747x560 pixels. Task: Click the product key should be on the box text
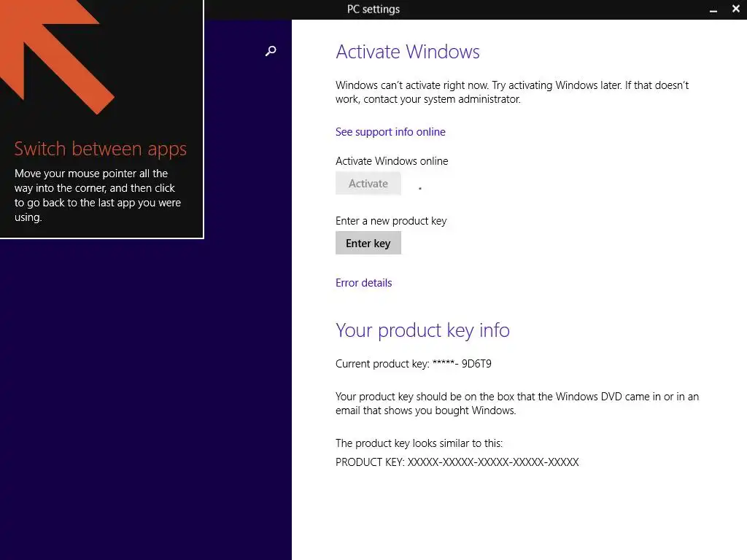(x=517, y=403)
